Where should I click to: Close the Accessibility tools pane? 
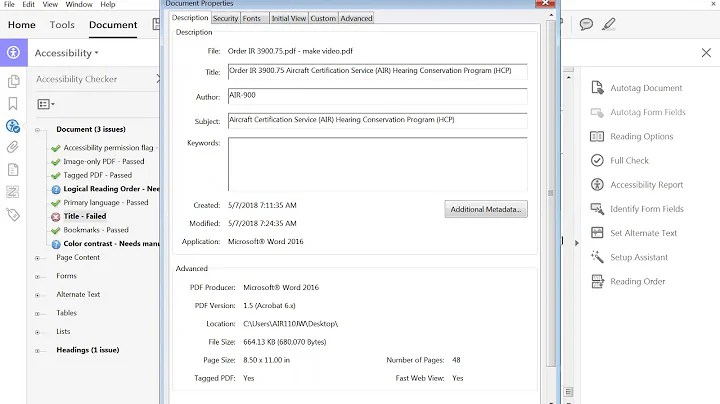click(706, 53)
